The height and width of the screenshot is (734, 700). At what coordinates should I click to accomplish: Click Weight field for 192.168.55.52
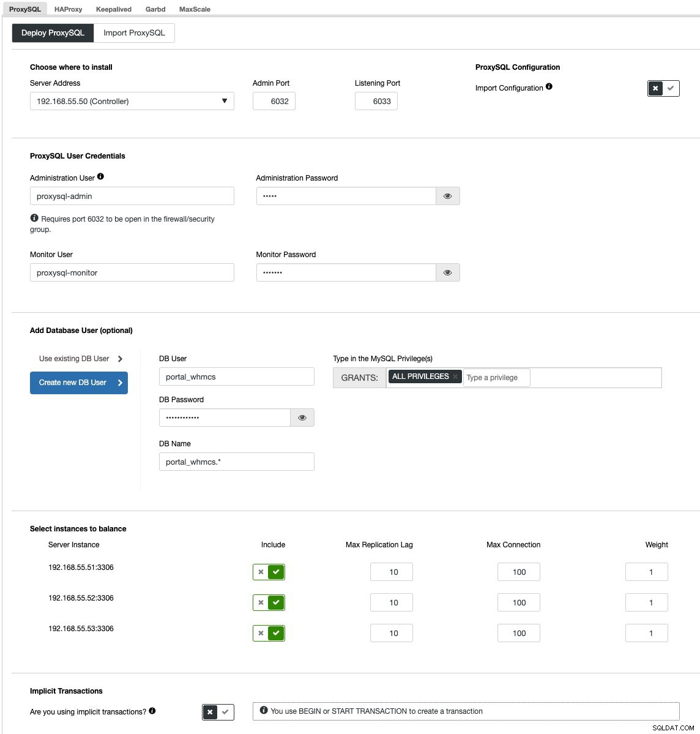coord(647,602)
